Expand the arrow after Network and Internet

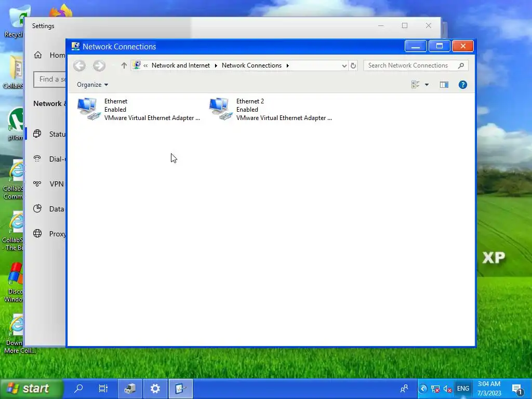point(216,65)
